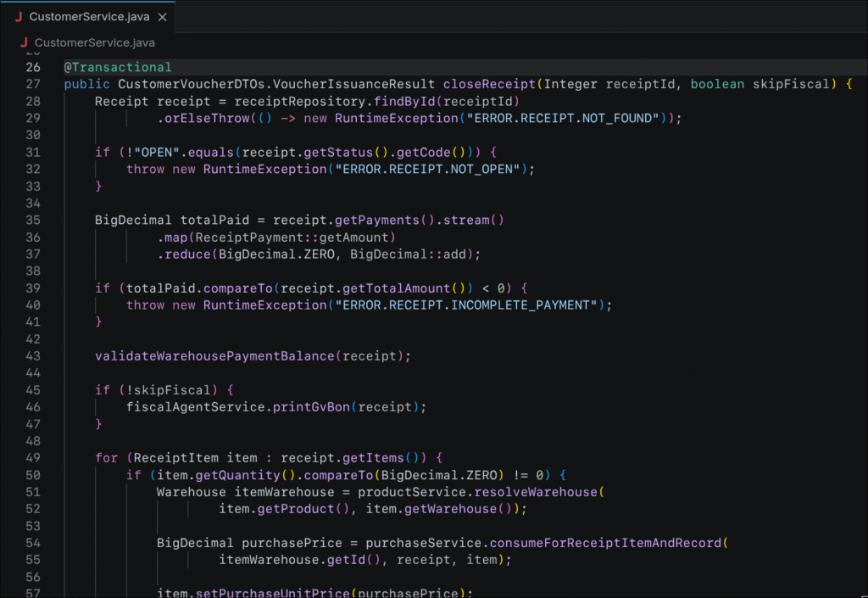This screenshot has width=868, height=598.
Task: Click line number 49 in the gutter
Action: 33,458
